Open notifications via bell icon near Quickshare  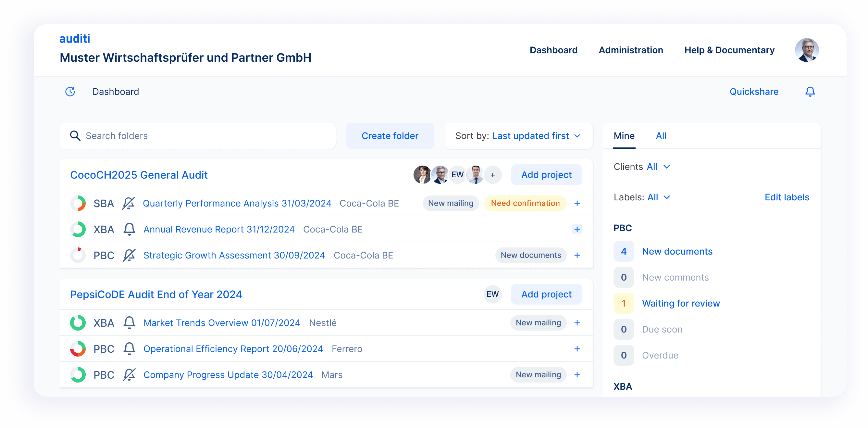point(810,92)
